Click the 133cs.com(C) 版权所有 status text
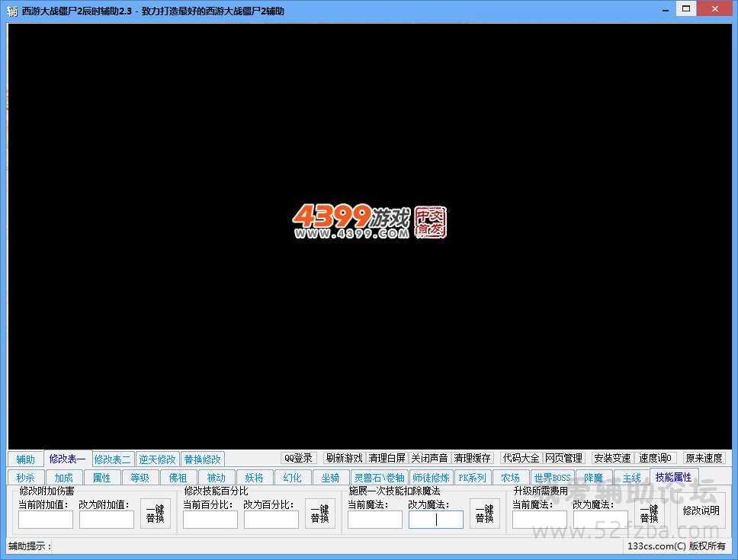Screen dimensions: 738x560 pyautogui.click(x=676, y=546)
